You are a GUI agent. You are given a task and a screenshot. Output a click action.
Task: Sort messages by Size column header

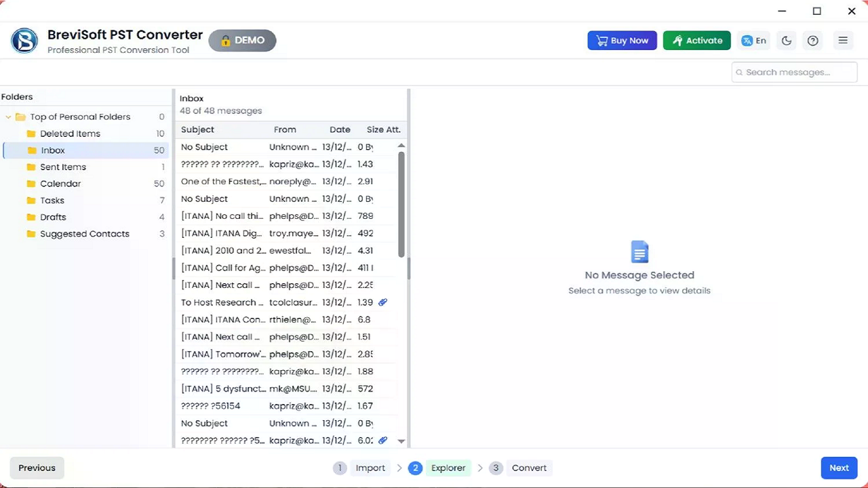pos(375,129)
